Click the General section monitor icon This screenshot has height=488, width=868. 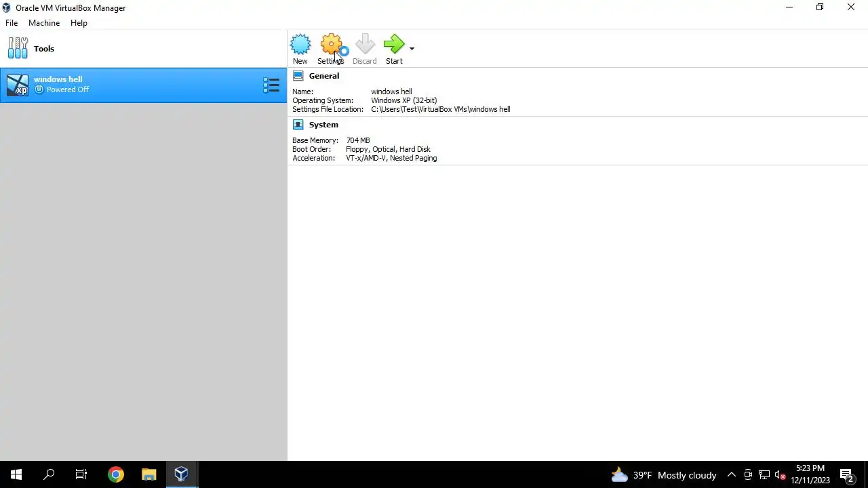point(298,76)
